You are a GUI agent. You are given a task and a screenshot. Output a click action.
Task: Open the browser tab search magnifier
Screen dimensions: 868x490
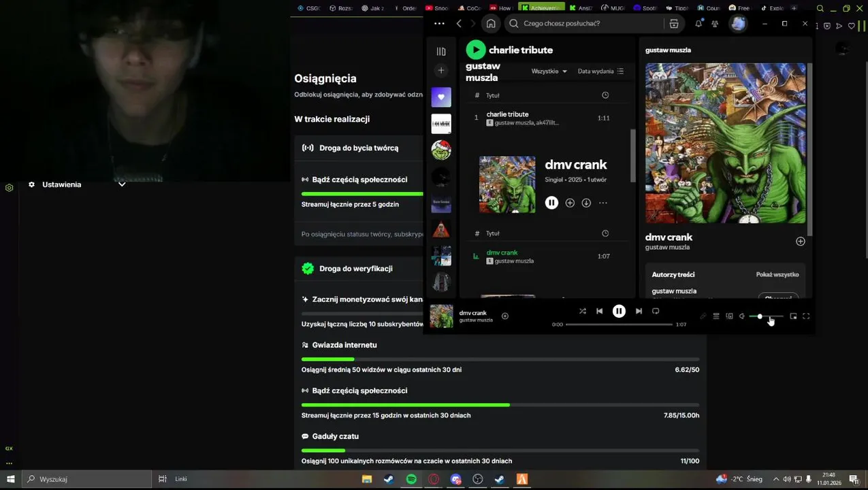coord(820,8)
